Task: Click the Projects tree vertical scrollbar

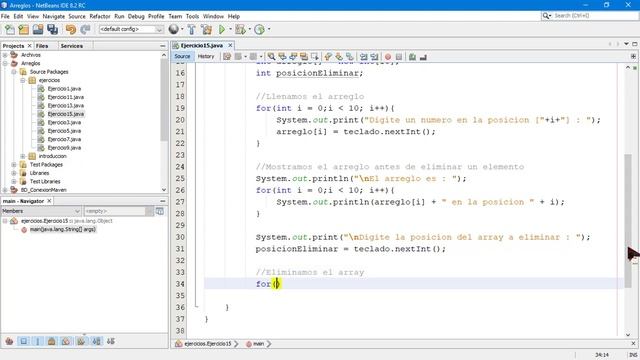Action: (x=164, y=100)
